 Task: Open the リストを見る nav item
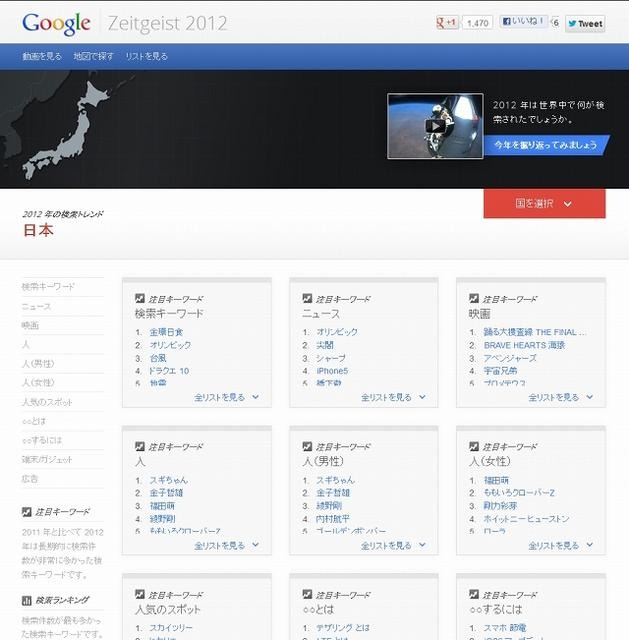pos(146,56)
